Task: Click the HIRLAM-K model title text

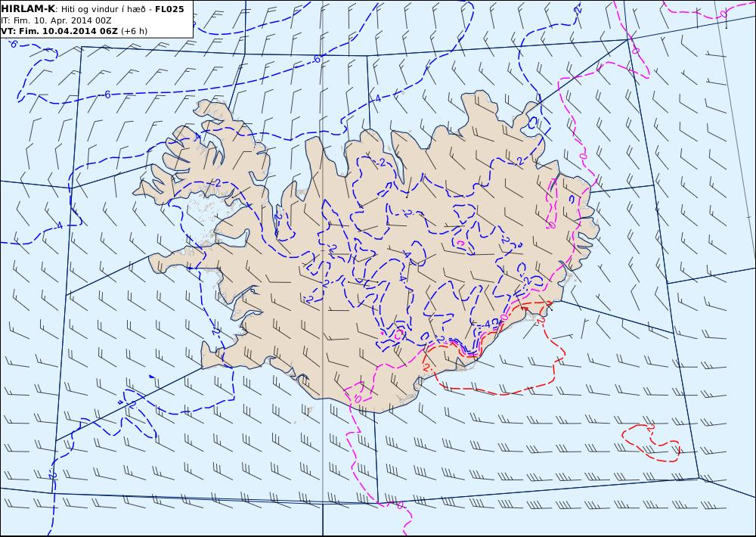Action: click(29, 9)
